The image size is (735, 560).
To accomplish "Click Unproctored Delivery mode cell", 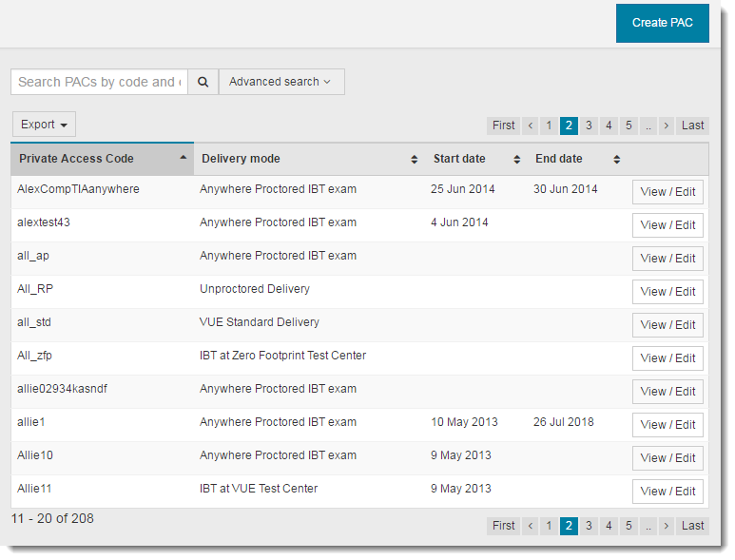I will tap(255, 289).
